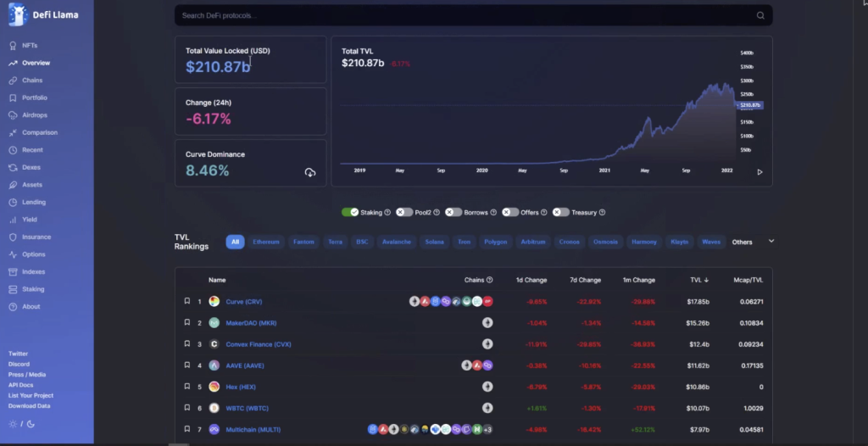The image size is (868, 446).
Task: Filter rankings by Solana
Action: [435, 242]
